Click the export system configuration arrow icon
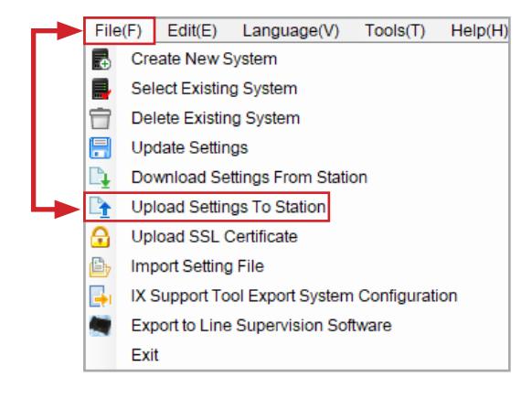The image size is (532, 399). pos(101,297)
